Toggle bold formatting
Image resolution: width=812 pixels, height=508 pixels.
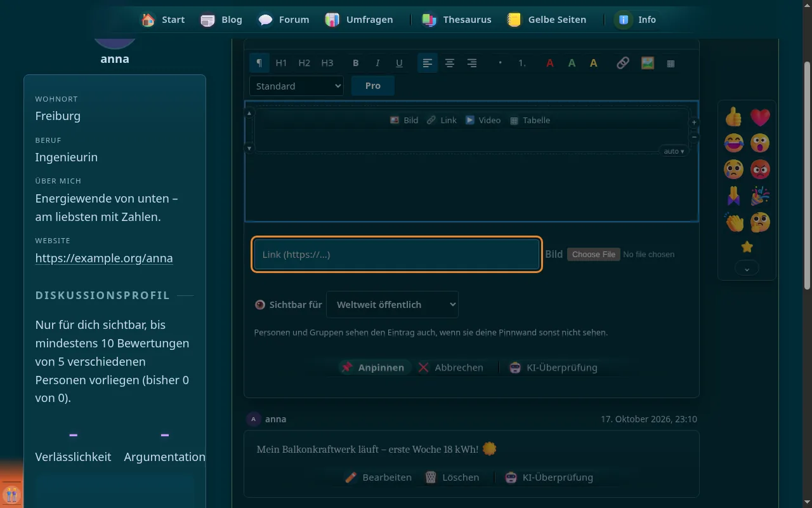[356, 63]
